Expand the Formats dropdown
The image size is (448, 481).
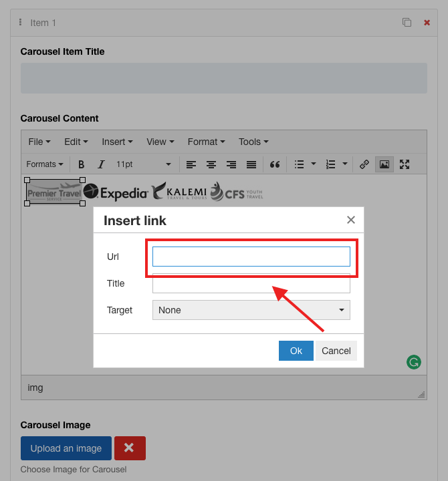(x=45, y=164)
